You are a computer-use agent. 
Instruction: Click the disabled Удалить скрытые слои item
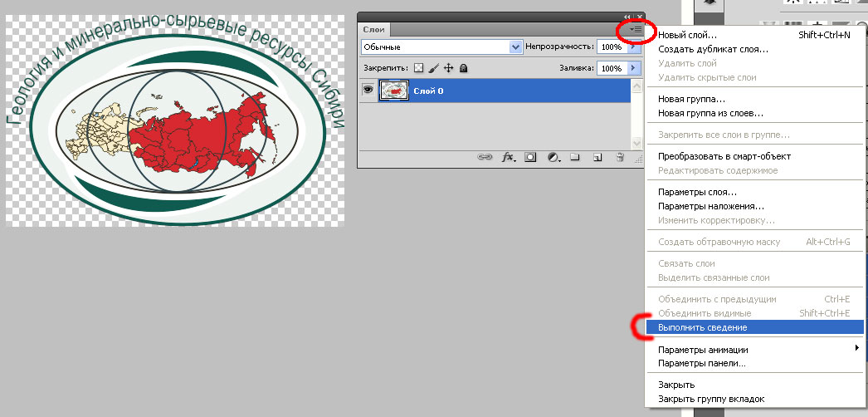tap(754, 77)
